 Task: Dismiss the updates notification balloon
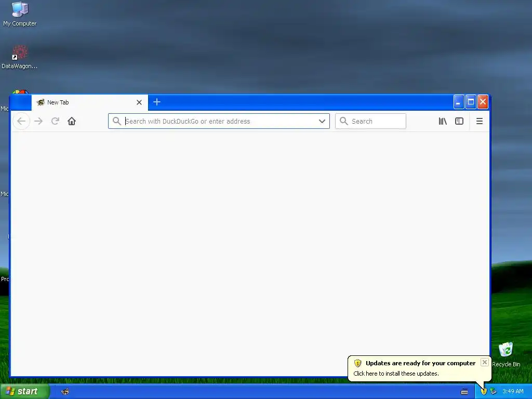[485, 362]
